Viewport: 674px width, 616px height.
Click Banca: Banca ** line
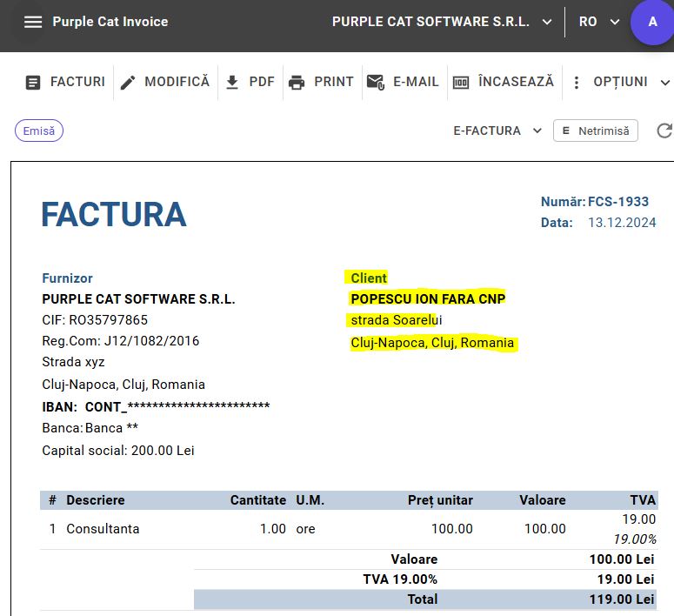(x=90, y=428)
